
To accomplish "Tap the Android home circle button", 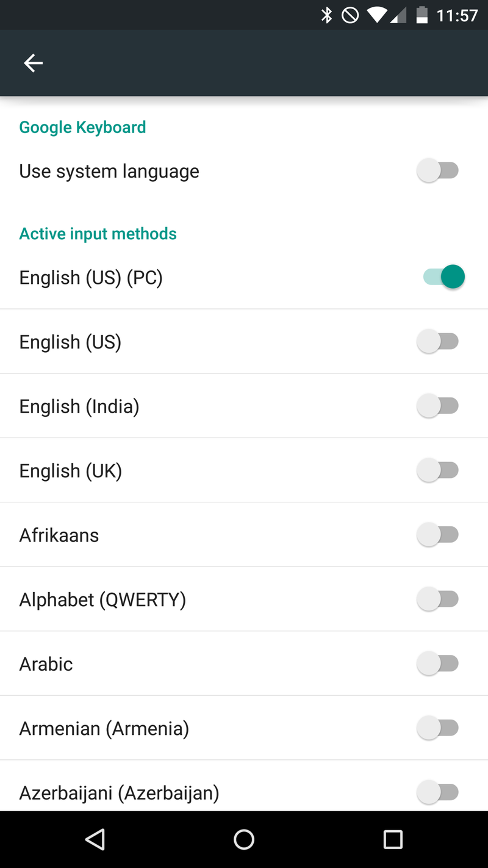I will click(243, 839).
